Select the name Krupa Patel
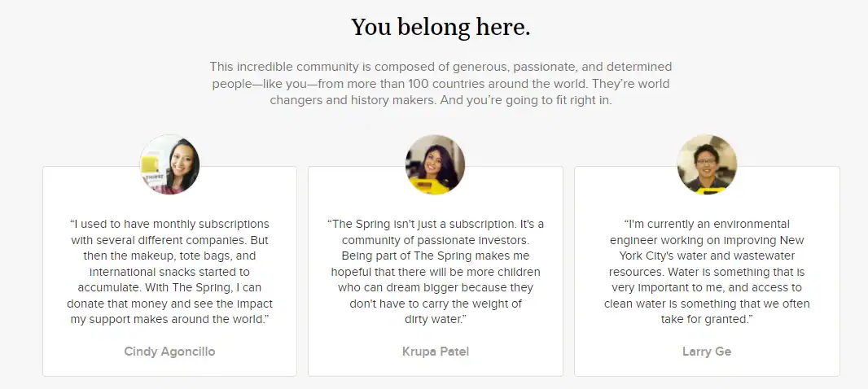 [436, 352]
